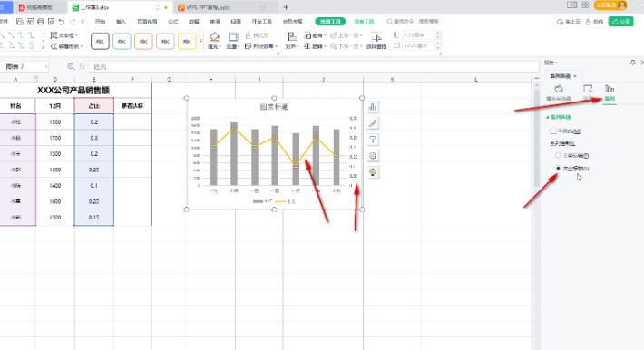This screenshot has width=644, height=350.
Task: Click the text box (文本框) tool
Action: [64, 35]
